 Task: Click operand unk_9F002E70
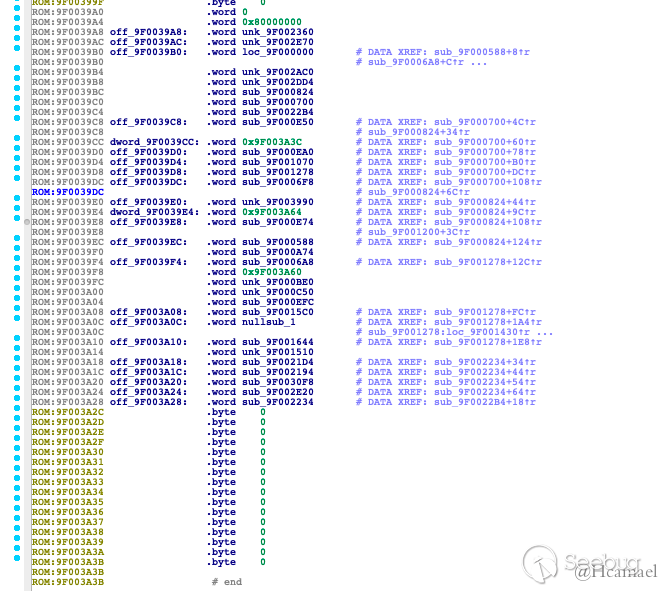point(278,42)
